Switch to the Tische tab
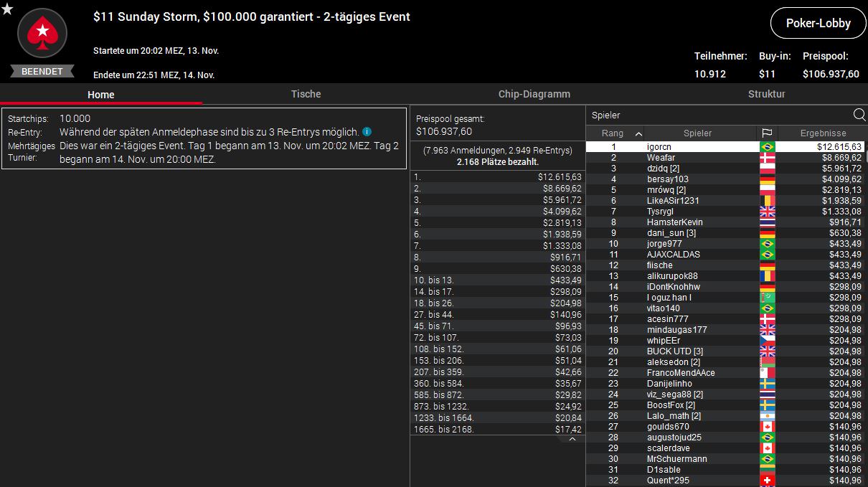The image size is (868, 487). (306, 94)
